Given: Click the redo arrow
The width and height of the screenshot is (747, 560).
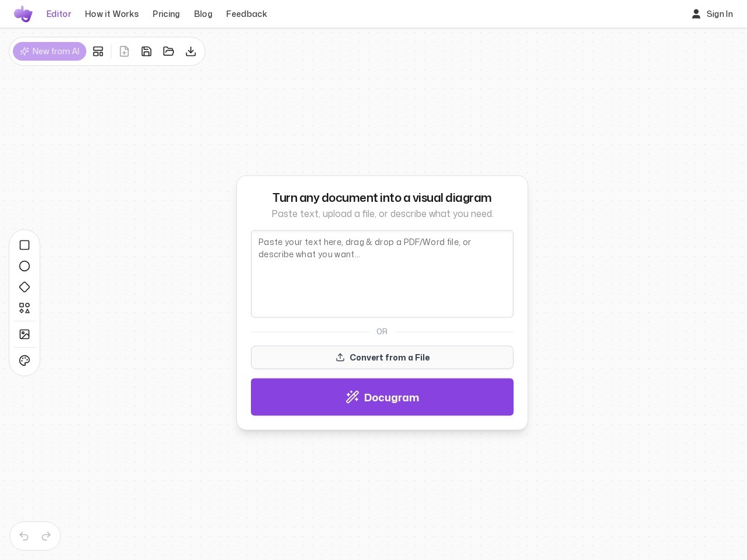Looking at the screenshot, I should [46, 536].
